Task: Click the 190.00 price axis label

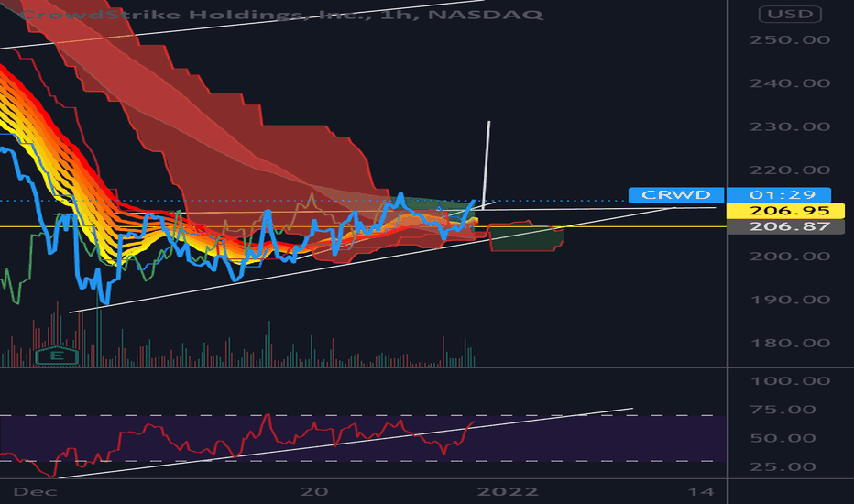Action: coord(790,300)
